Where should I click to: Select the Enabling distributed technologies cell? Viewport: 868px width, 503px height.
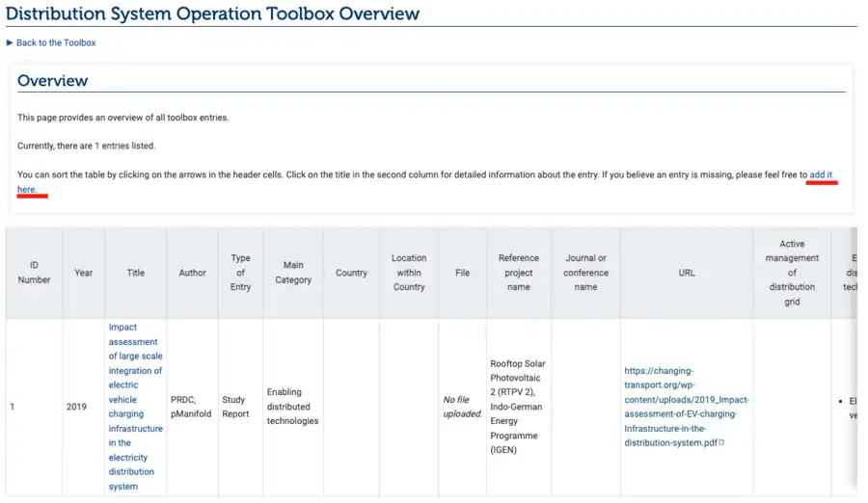(292, 407)
